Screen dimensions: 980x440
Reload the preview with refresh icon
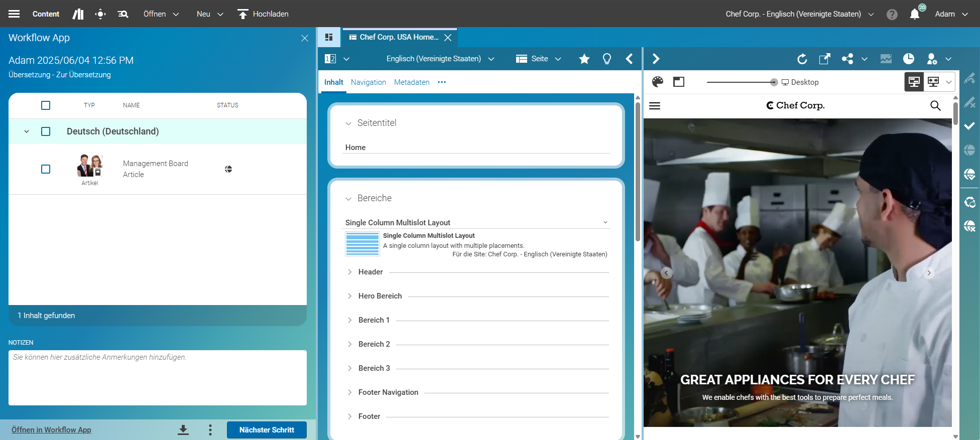802,59
